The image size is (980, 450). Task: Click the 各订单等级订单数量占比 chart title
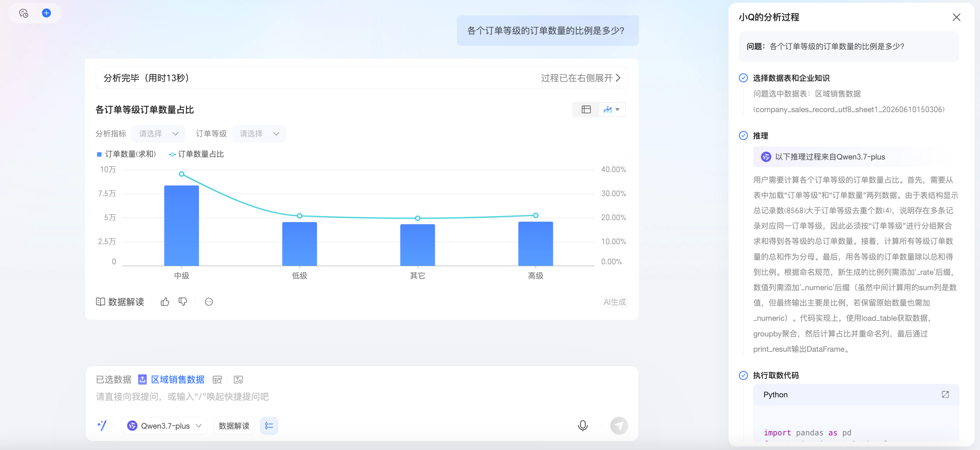(145, 110)
